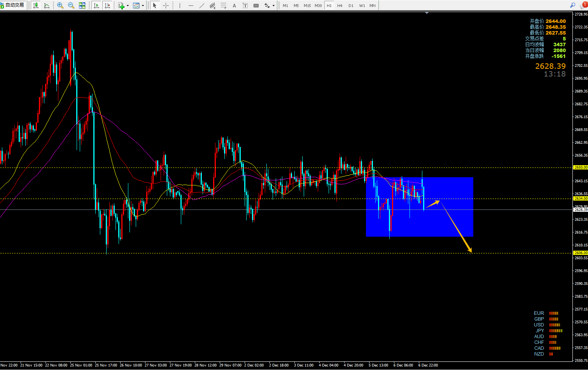Click the 开盘涨跌 -1561 label
This screenshot has width=588, height=370.
coord(545,56)
